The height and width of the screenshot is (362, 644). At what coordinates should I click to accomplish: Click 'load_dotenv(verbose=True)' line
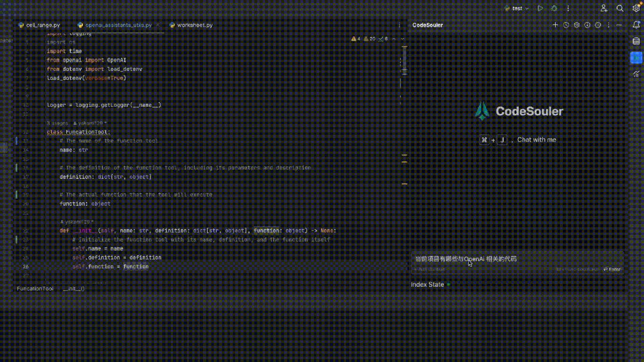[x=87, y=78]
